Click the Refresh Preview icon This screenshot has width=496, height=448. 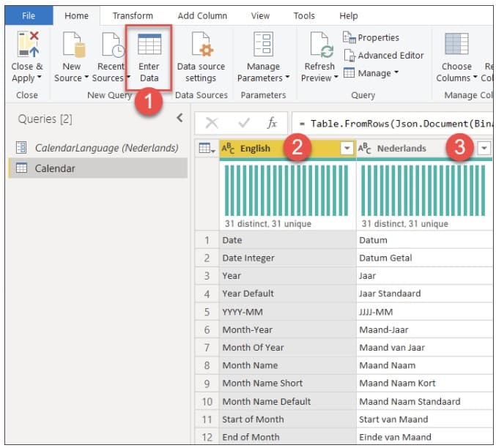(322, 45)
